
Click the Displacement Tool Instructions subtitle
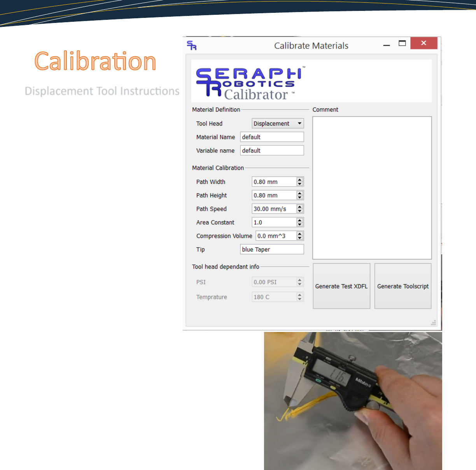point(102,91)
